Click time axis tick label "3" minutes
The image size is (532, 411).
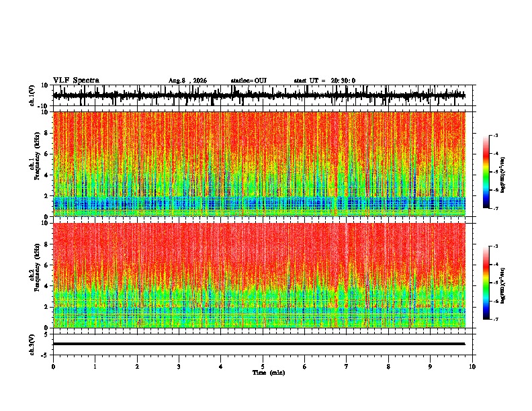[x=179, y=367]
